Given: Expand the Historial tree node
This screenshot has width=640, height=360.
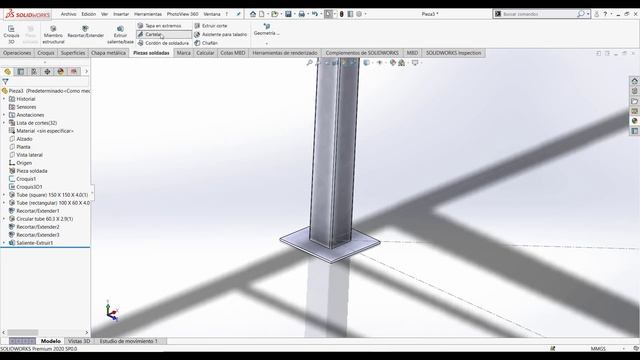Looking at the screenshot, I should click(x=4, y=99).
